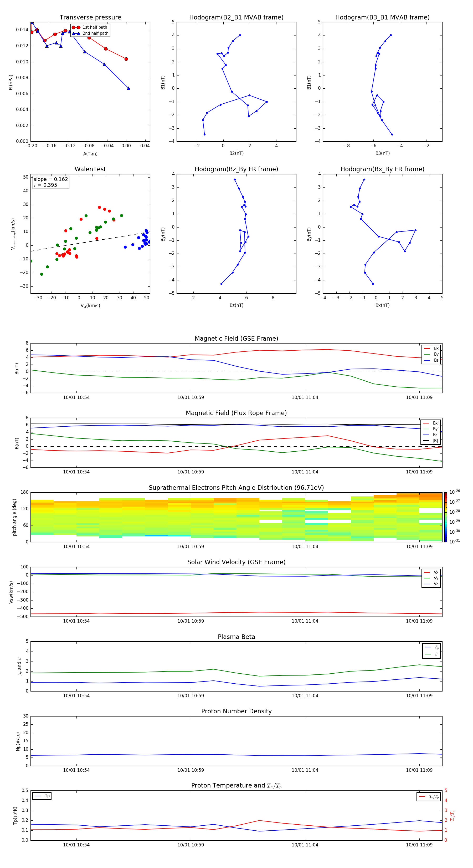Click the 'Bz(nT)' axis label
473x868 pixels.
point(236,305)
